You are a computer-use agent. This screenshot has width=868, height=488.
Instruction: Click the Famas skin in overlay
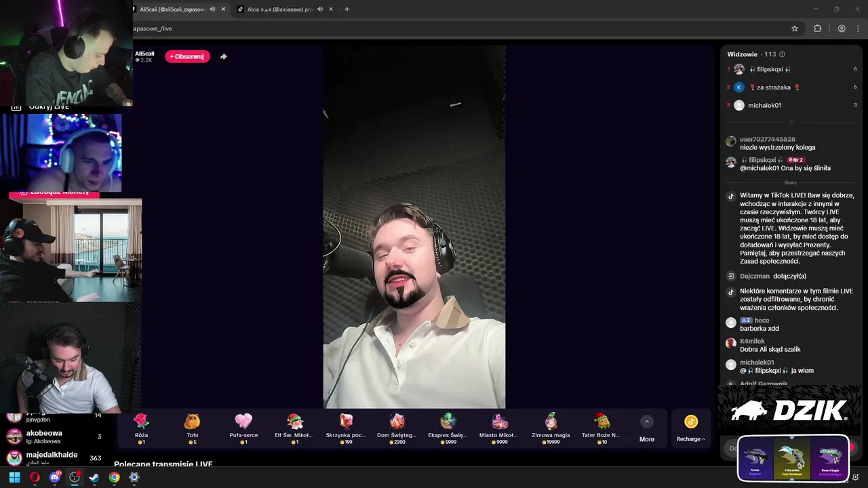click(755, 459)
